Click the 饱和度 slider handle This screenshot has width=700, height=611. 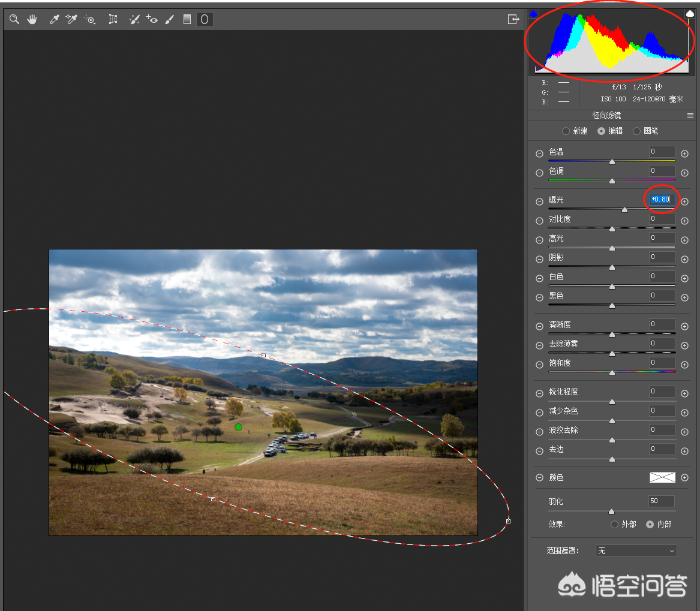[612, 373]
